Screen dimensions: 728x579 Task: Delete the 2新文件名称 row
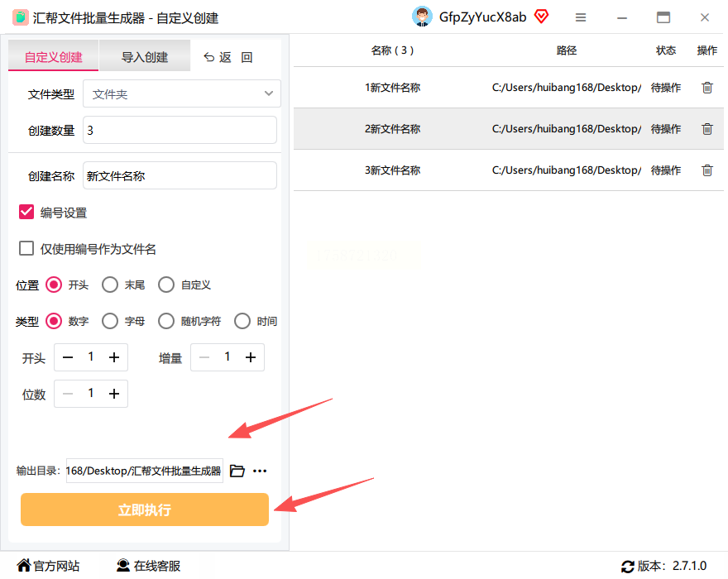pyautogui.click(x=706, y=128)
